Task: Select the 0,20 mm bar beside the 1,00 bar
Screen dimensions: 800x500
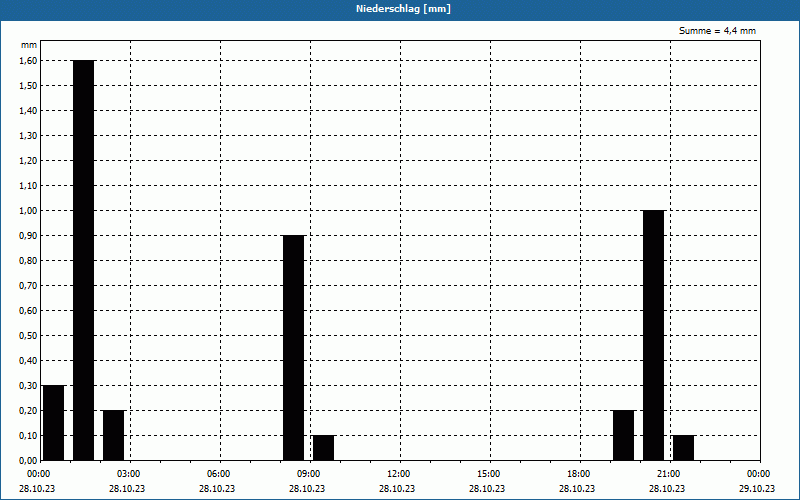Action: pyautogui.click(x=623, y=435)
